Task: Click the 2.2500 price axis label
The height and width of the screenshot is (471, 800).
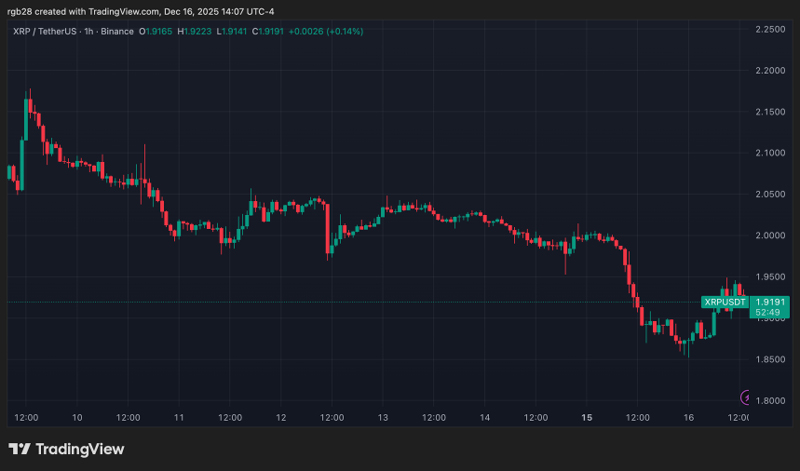Action: [771, 29]
